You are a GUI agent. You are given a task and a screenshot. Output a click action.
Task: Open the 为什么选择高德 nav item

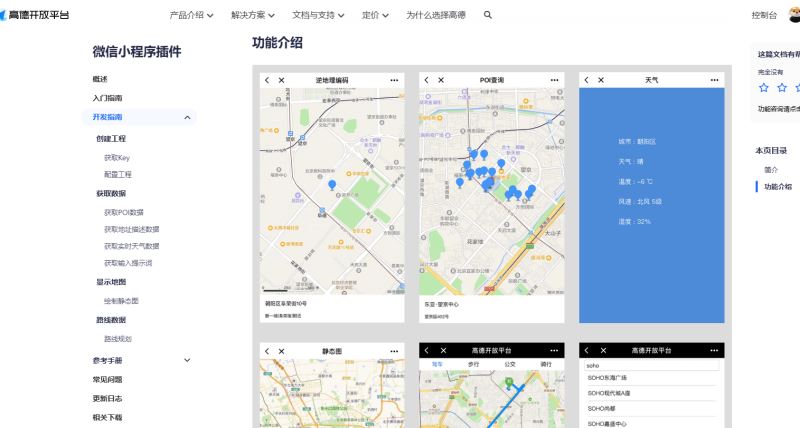click(436, 15)
